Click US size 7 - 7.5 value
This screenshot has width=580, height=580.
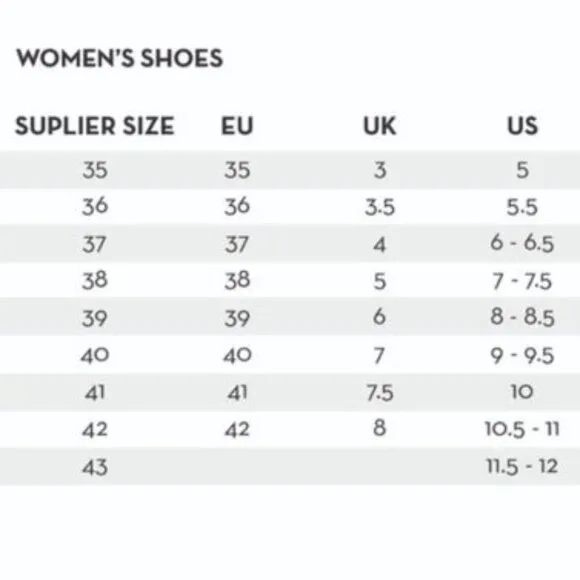522,281
